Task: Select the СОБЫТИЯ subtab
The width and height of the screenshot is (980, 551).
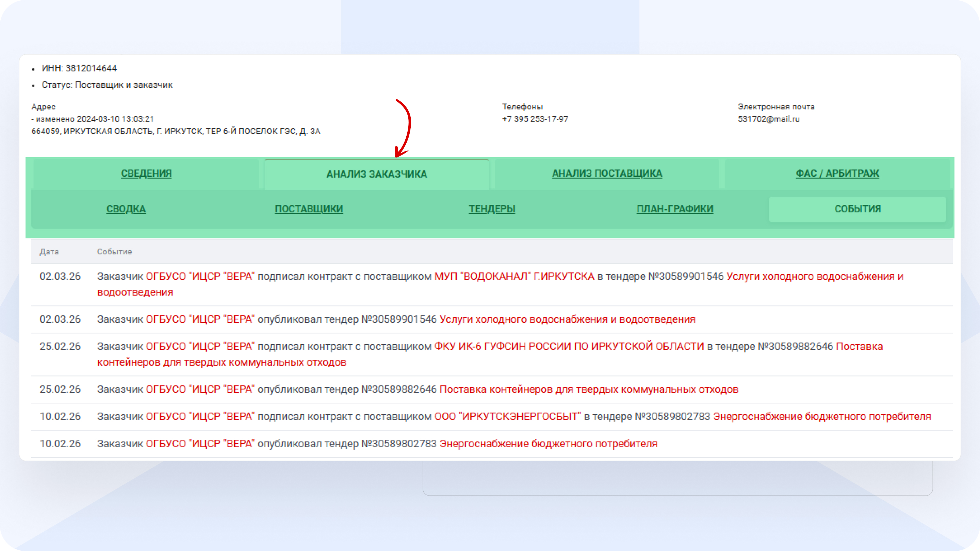Action: point(857,209)
